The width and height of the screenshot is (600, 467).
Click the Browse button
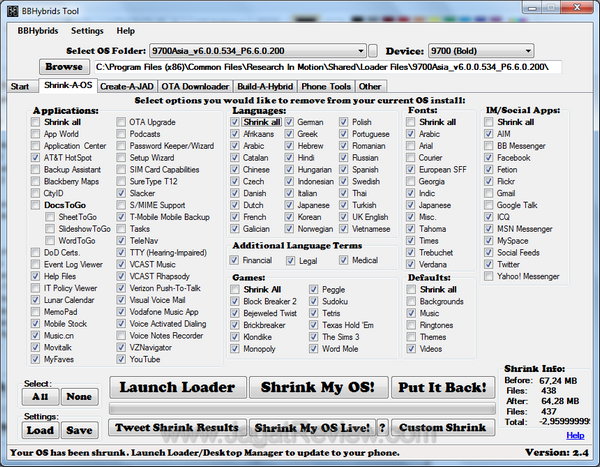(64, 67)
